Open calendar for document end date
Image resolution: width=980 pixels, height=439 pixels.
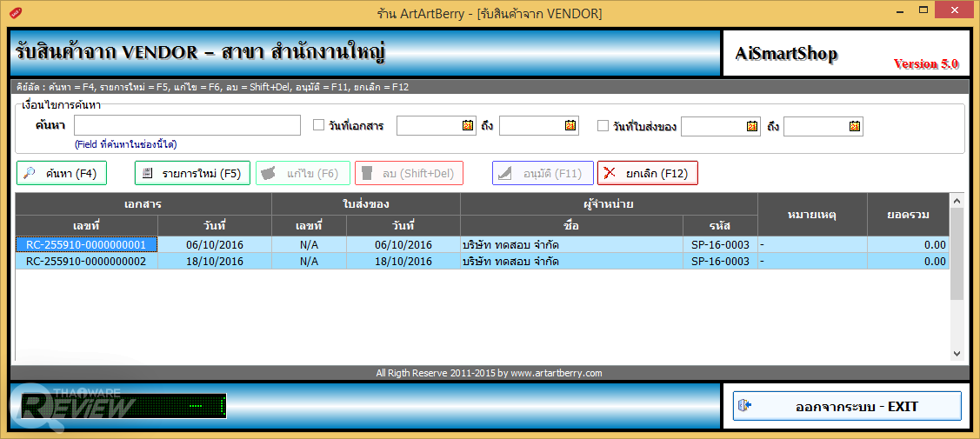coord(570,126)
